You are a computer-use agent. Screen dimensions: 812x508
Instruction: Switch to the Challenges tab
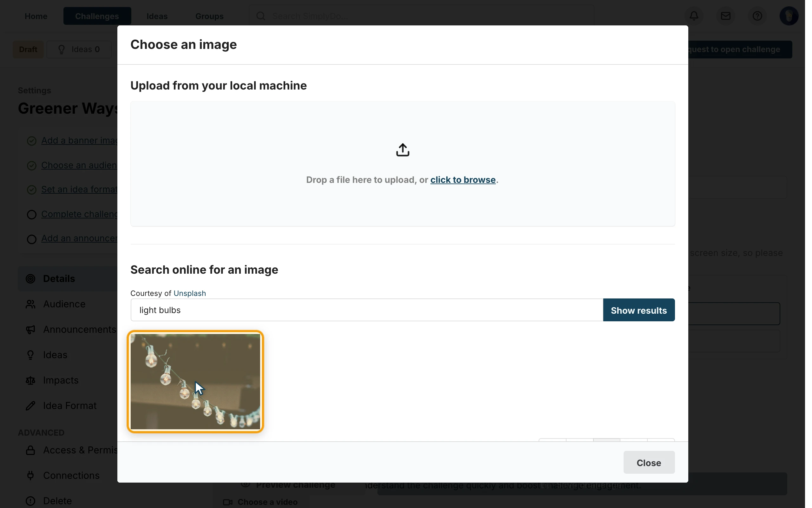(97, 16)
